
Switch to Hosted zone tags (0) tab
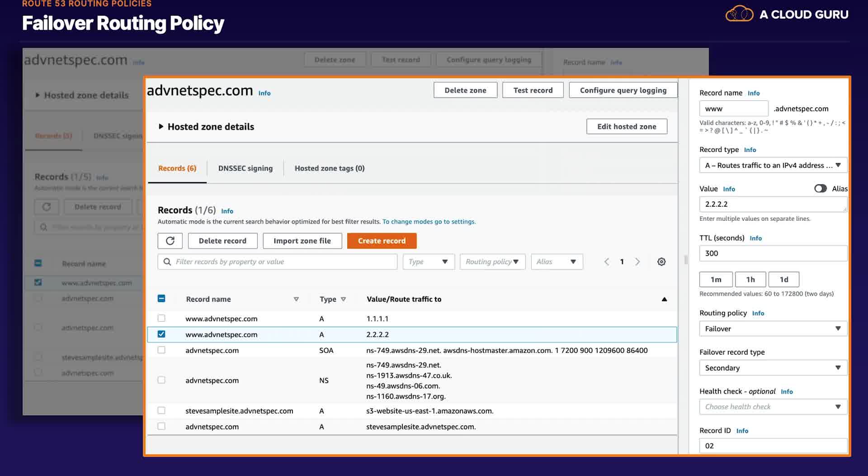coord(330,168)
